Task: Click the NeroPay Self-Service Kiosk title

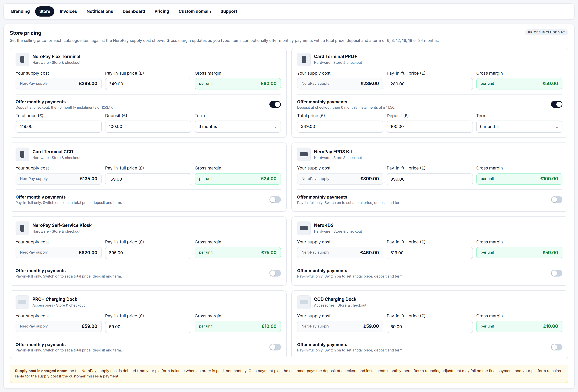Action: [x=62, y=225]
